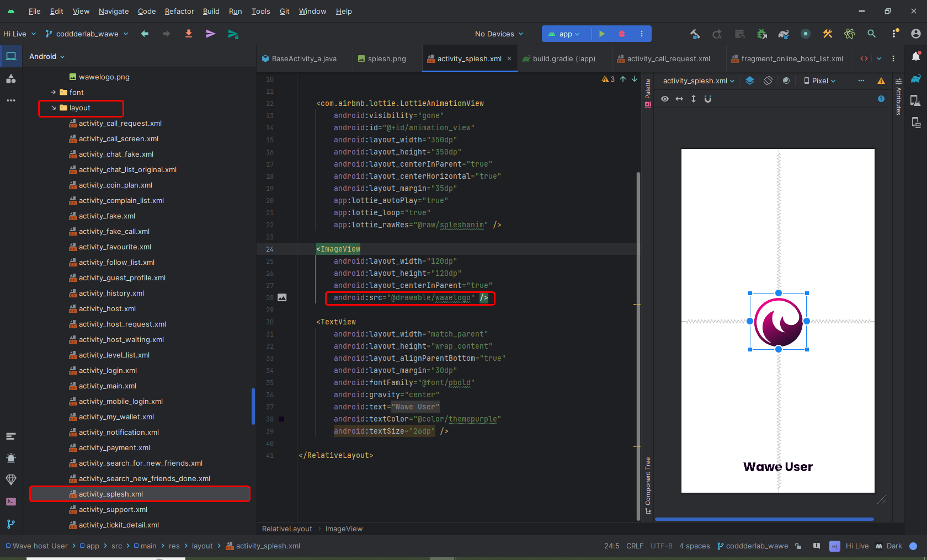Toggle vertical expand arrow in design toolbar
The width and height of the screenshot is (927, 560).
coord(694,99)
